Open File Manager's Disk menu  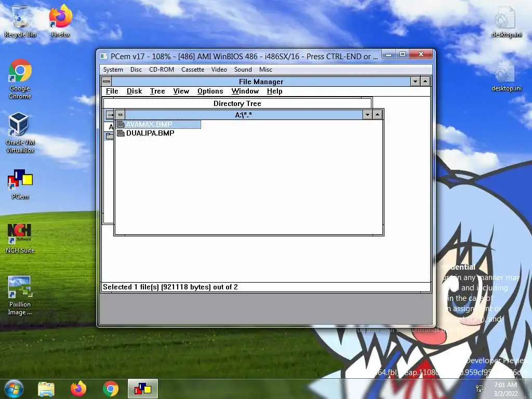pos(135,91)
